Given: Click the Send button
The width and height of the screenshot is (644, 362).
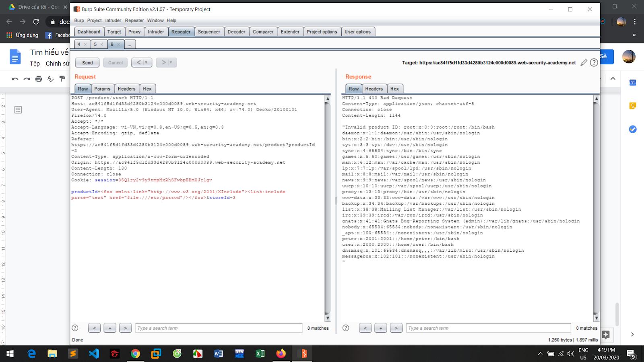Looking at the screenshot, I should coord(87,63).
